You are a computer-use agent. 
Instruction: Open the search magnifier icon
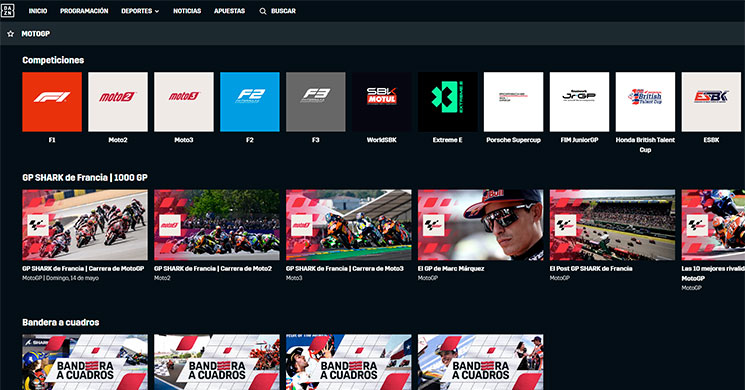263,11
